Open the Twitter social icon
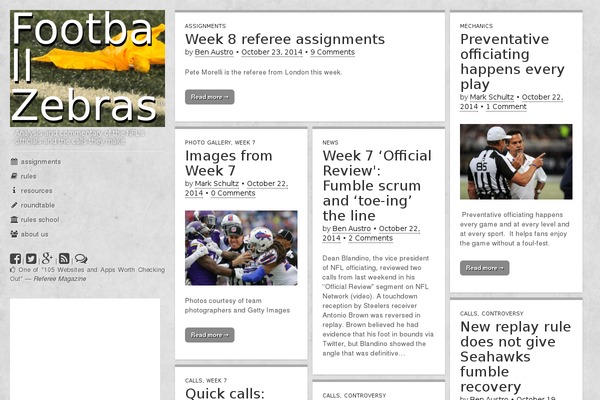 (31, 259)
